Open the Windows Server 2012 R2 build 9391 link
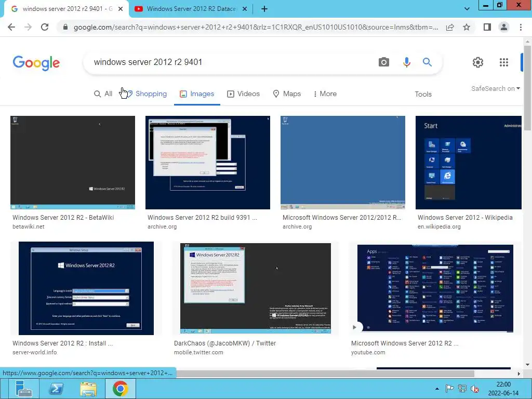 click(202, 218)
